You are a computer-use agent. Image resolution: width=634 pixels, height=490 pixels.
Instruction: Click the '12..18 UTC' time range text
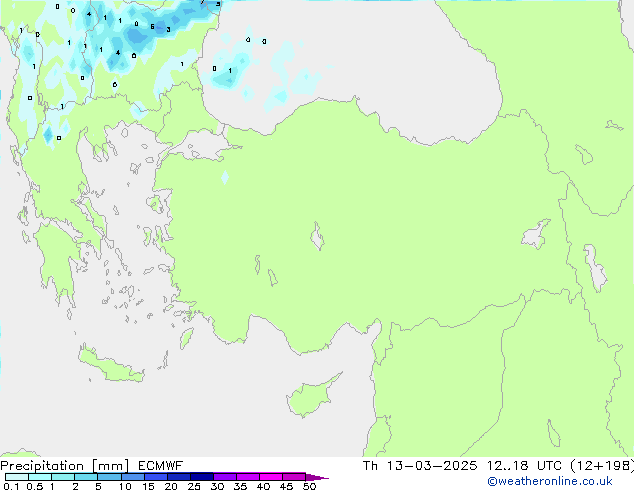[x=524, y=466]
